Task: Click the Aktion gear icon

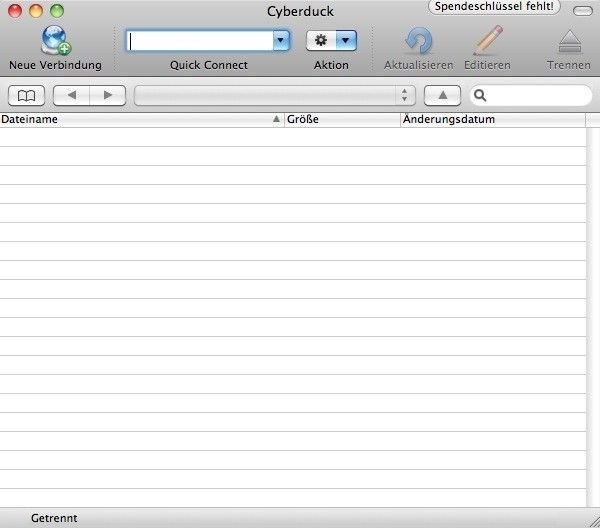Action: (x=321, y=41)
